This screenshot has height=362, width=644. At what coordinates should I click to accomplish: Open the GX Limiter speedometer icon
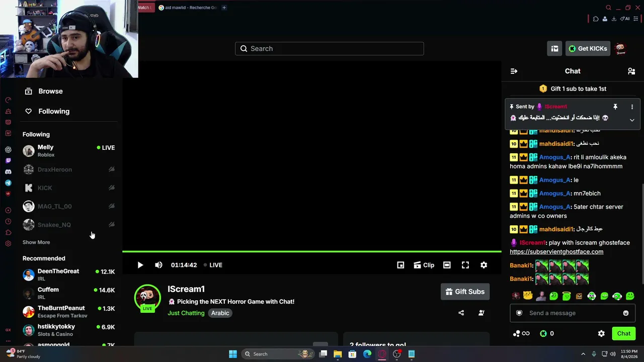8,100
